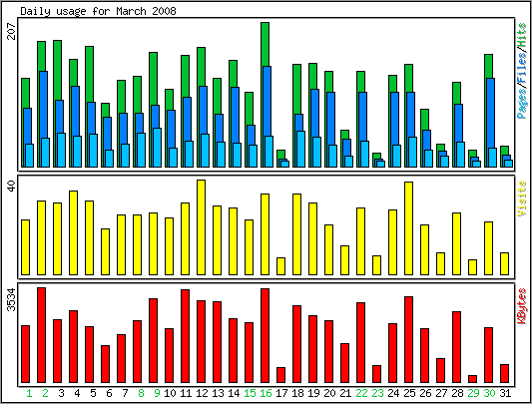This screenshot has height=404, width=532.
Task: Click the KBytes axis value 3534
Action: 12,299
